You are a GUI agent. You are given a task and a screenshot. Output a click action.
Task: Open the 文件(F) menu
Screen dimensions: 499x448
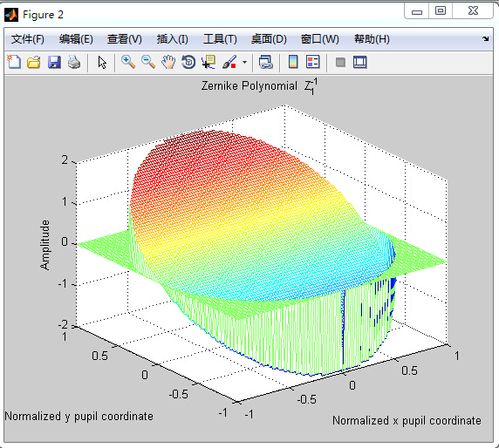pos(28,39)
